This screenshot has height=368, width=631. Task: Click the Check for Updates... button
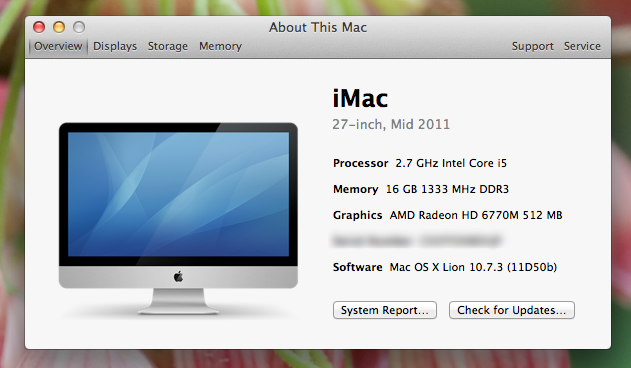[511, 310]
